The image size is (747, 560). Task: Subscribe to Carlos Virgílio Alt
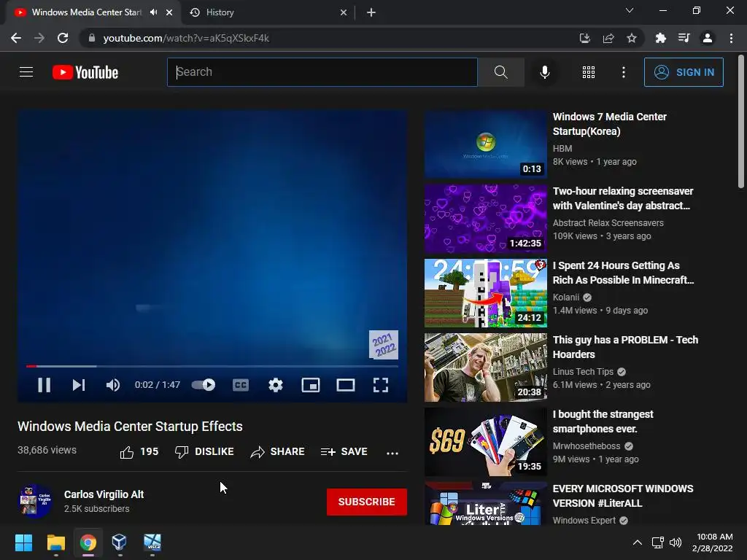click(366, 502)
